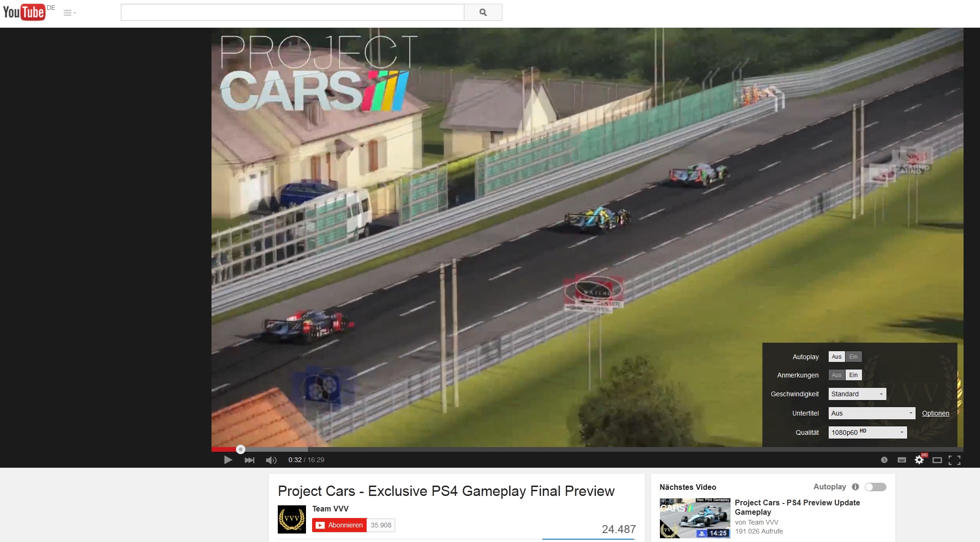Screen dimensions: 980x542
Task: Click the play button in player controls
Action: click(x=228, y=460)
